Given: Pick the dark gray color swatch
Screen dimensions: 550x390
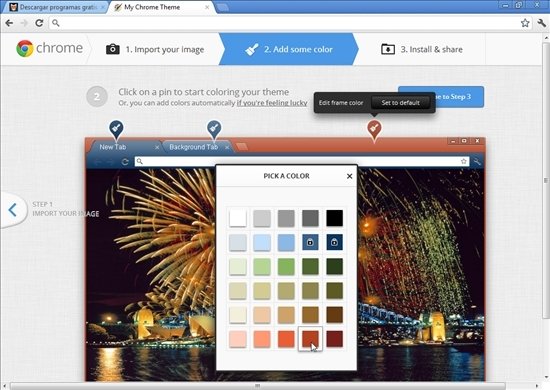Looking at the screenshot, I should pos(310,218).
